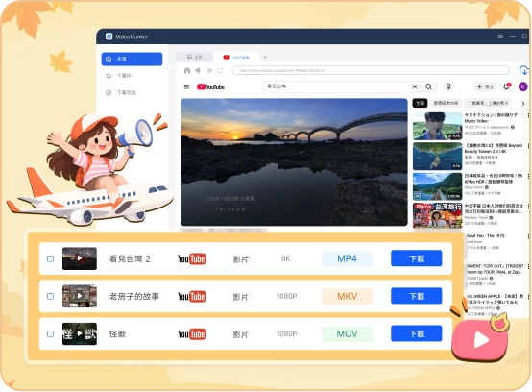Click the title text 老房子的故事
The width and height of the screenshot is (532, 392).
(x=134, y=296)
